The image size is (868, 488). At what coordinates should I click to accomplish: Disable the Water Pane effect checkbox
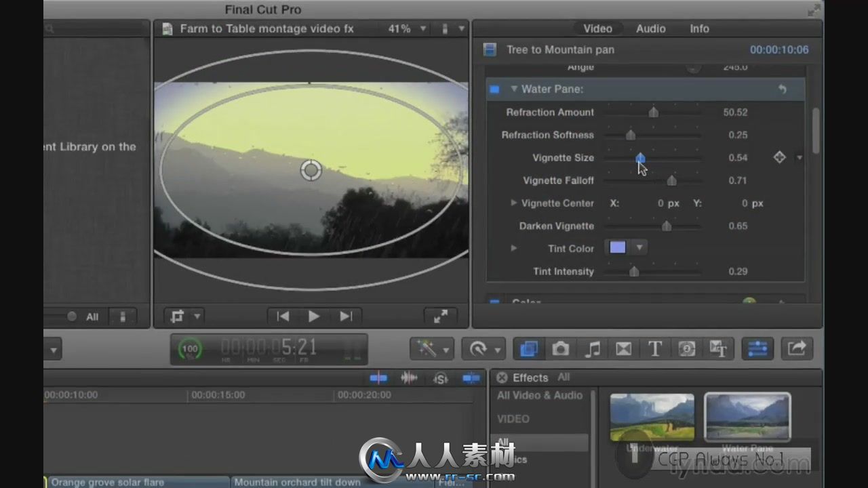tap(494, 89)
